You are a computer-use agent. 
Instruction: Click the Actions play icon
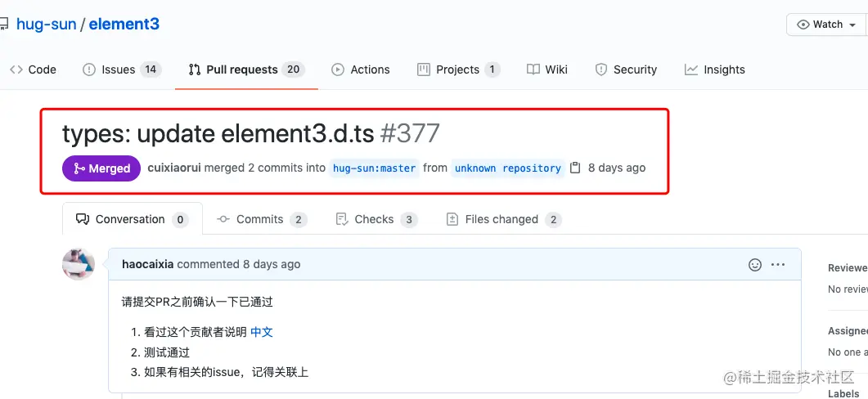pos(337,69)
